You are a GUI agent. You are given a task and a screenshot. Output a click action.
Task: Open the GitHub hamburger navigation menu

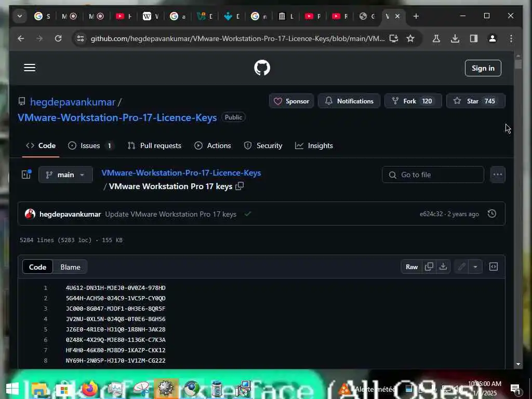click(x=30, y=68)
